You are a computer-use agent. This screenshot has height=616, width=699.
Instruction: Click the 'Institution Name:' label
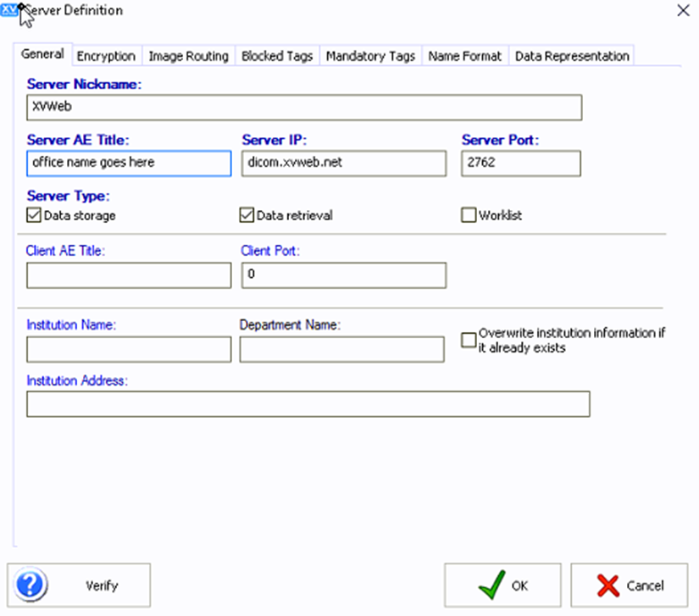[71, 325]
